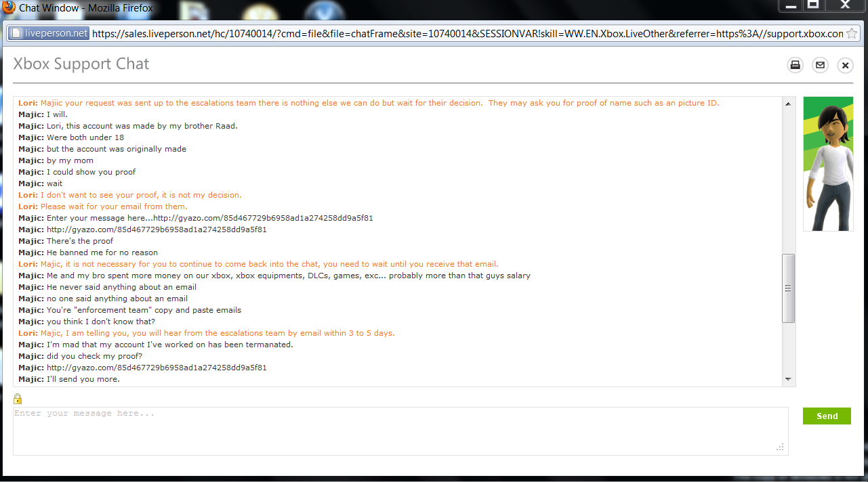Close the Xbox Support Chat session
This screenshot has height=482, width=868.
coord(845,65)
